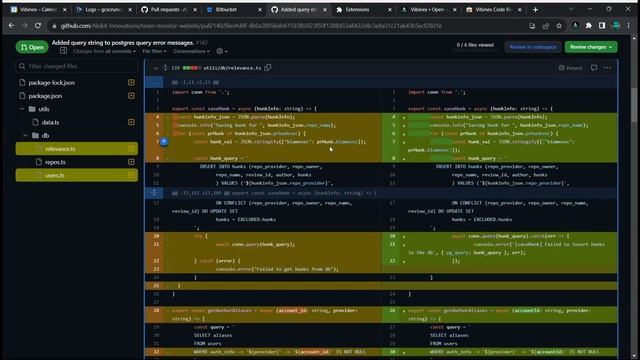The image size is (640, 360).
Task: Switch to the Vibinex Calendar tab
Action: (37, 9)
